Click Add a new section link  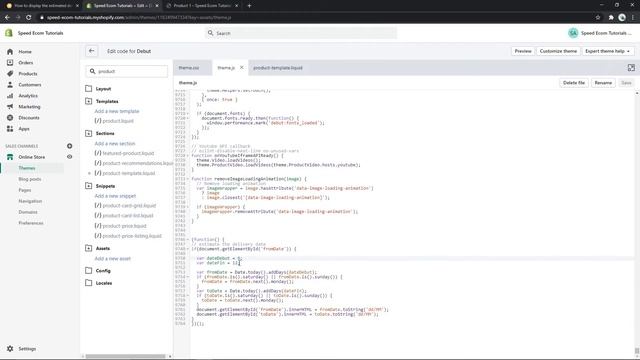point(115,144)
